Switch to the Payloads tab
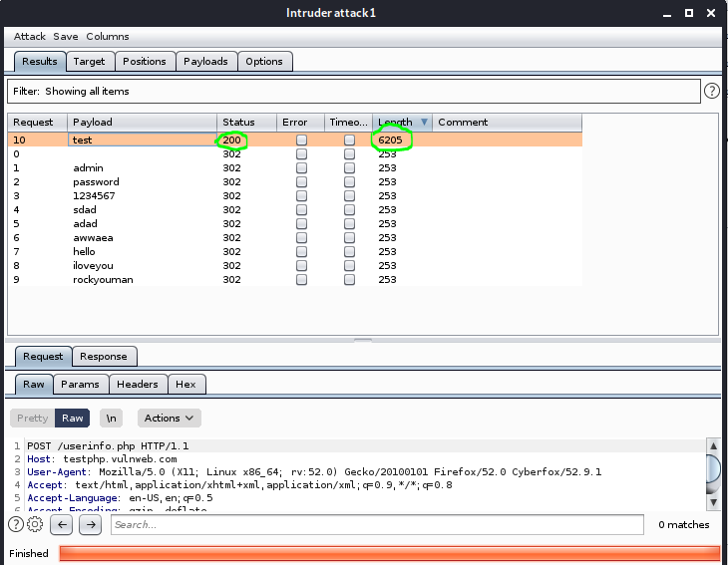Viewport: 728px width, 565px height. [x=205, y=61]
